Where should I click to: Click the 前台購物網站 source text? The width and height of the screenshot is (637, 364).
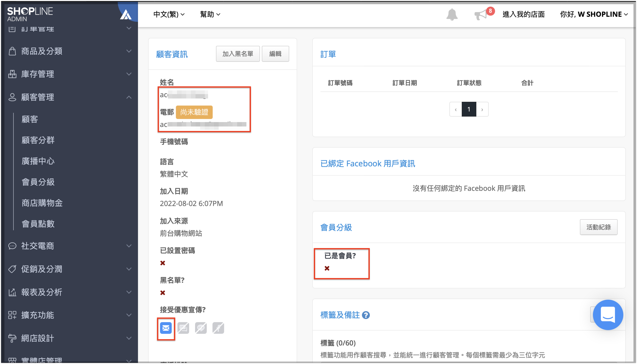pos(181,233)
